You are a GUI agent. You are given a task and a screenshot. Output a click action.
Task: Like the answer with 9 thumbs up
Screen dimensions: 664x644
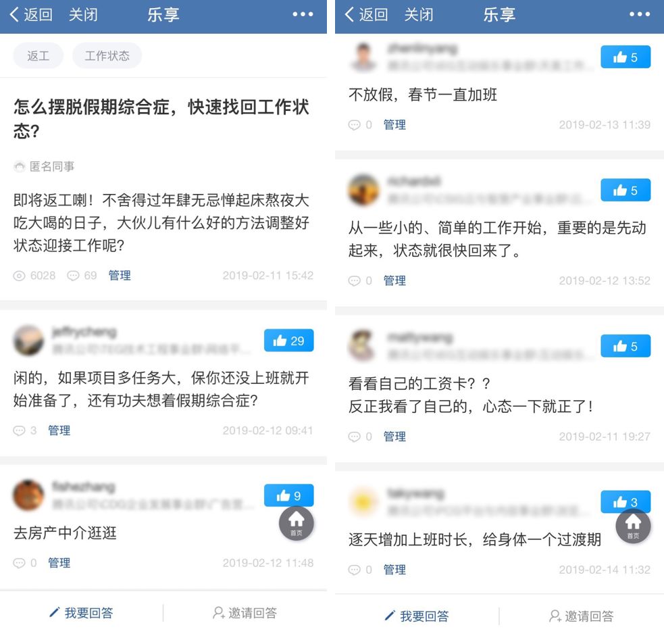tap(288, 495)
